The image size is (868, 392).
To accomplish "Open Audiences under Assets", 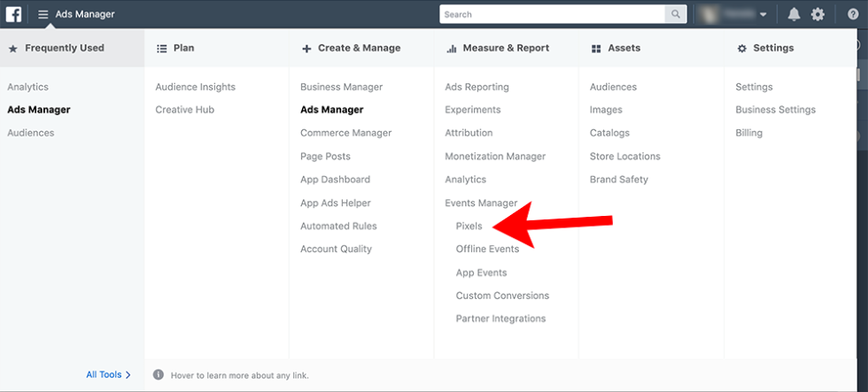I will (x=613, y=87).
